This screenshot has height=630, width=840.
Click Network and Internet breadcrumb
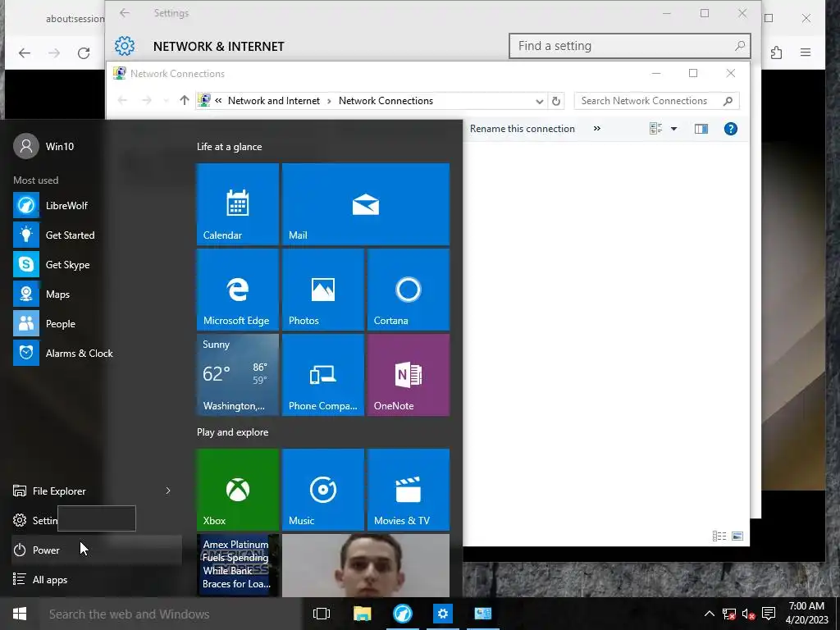click(x=274, y=101)
